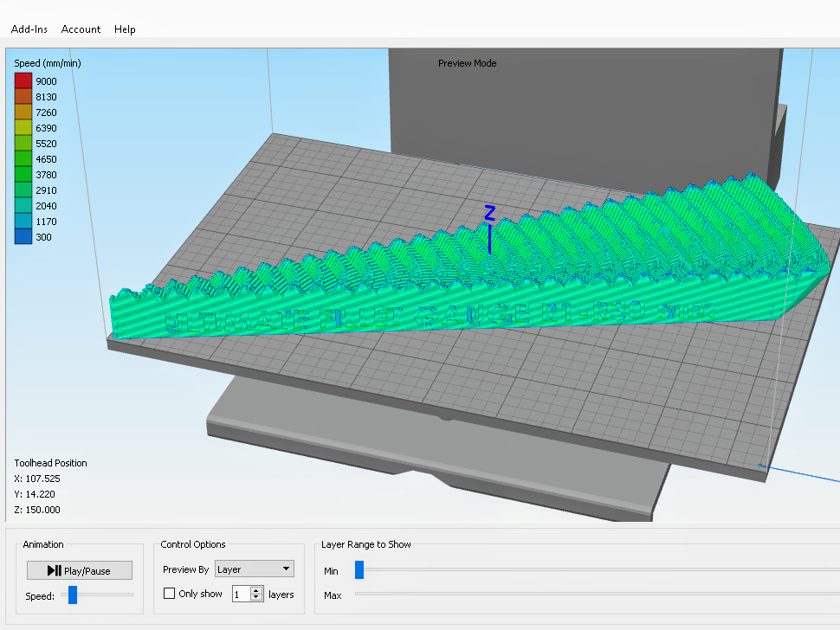Image resolution: width=840 pixels, height=630 pixels.
Task: Click the Toolhead Position label
Action: 50,463
